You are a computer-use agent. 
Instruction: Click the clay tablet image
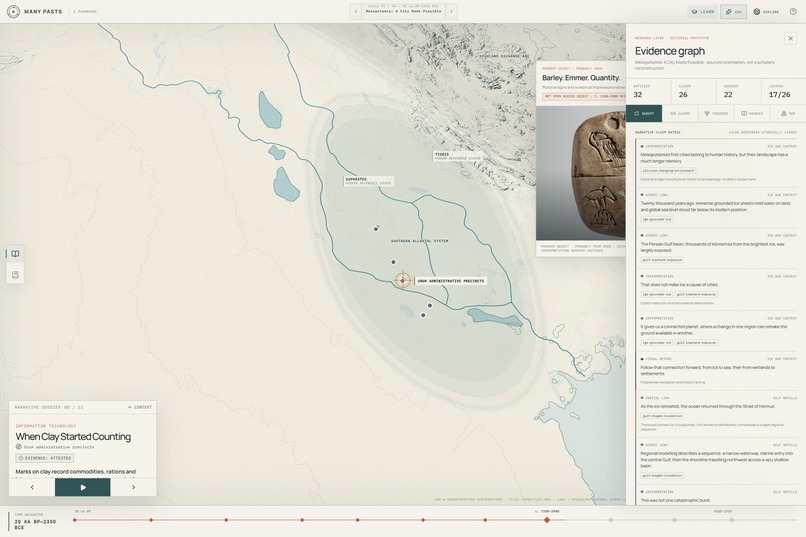(x=581, y=173)
